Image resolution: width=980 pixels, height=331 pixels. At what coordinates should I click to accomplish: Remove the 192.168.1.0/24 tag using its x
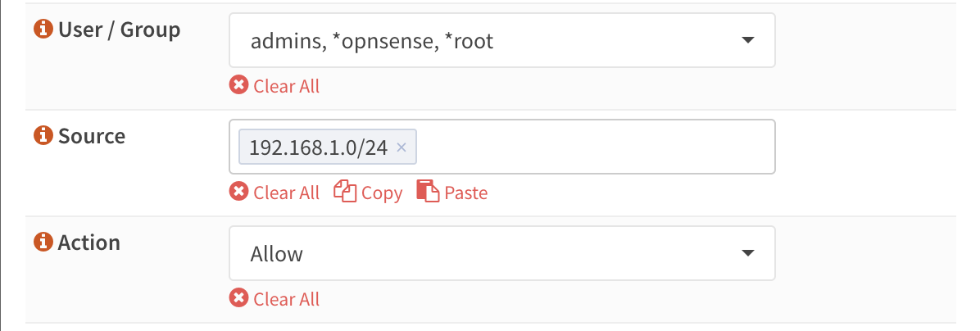click(x=402, y=147)
